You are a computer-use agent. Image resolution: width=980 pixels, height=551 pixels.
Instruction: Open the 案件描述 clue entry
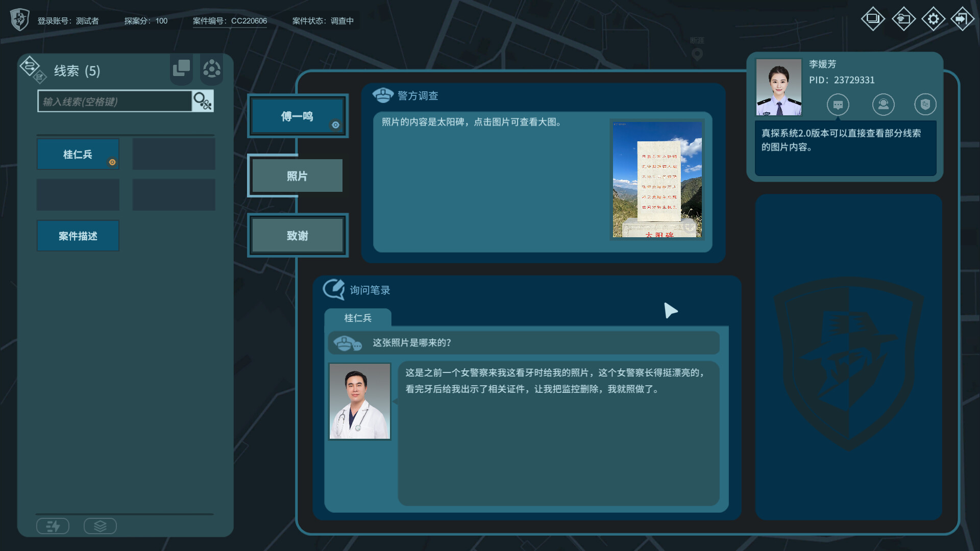pos(78,236)
